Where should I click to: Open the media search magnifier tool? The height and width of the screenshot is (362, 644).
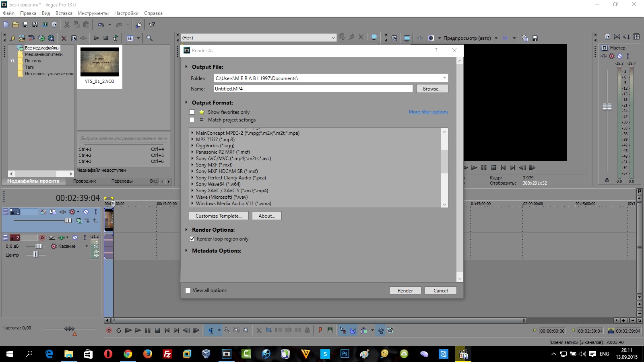[x=149, y=38]
